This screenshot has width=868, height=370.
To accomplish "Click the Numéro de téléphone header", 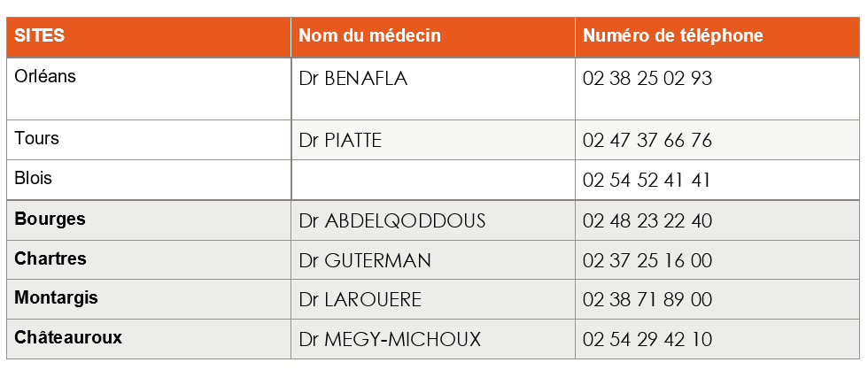I will click(673, 36).
